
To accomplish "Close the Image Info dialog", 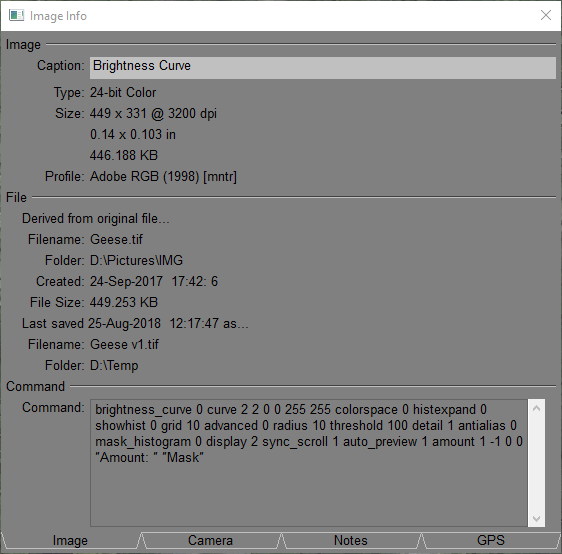I will tap(546, 15).
